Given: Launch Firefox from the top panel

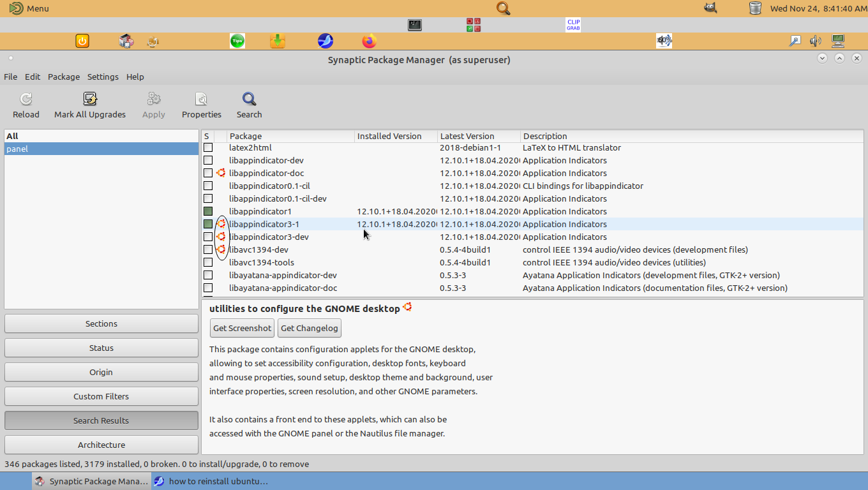Looking at the screenshot, I should [369, 41].
